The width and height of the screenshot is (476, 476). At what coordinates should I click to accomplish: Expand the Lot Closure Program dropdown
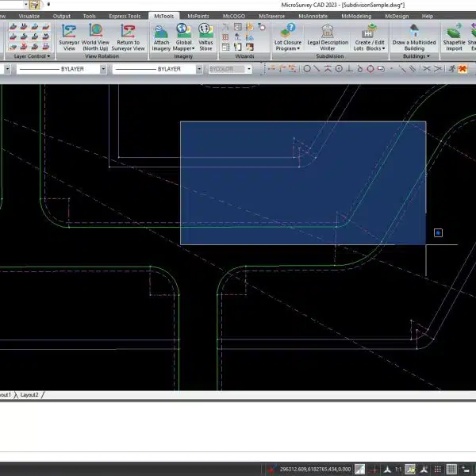tap(287, 48)
